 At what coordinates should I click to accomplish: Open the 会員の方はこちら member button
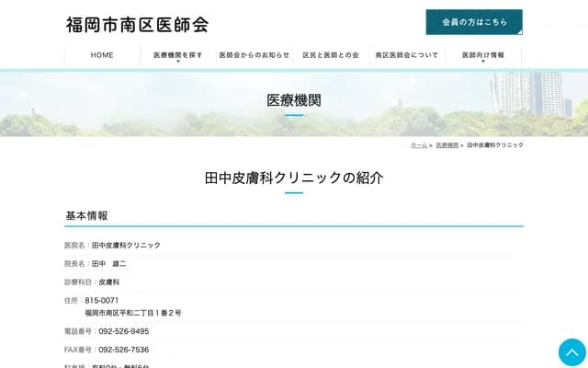(x=474, y=22)
